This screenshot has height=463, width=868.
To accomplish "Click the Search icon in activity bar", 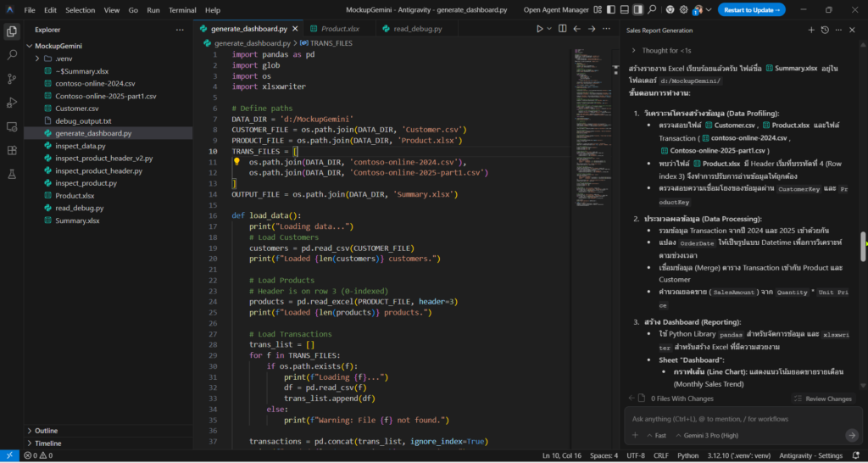I will (12, 54).
